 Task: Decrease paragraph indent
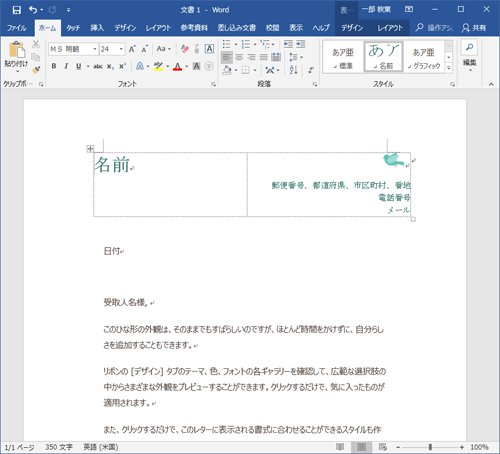(x=288, y=44)
